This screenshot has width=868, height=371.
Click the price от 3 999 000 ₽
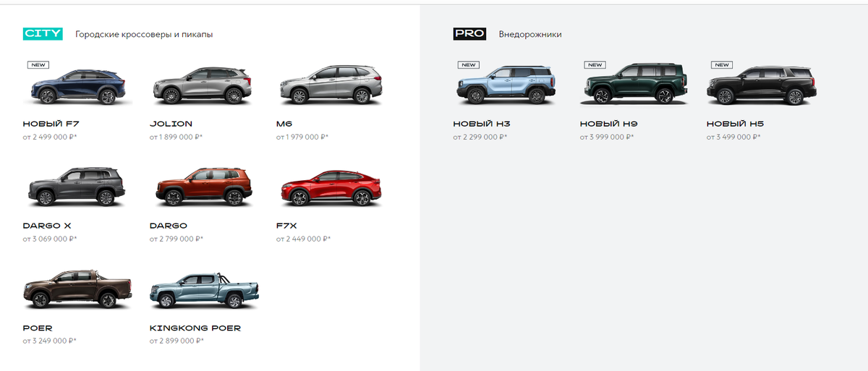tap(608, 137)
